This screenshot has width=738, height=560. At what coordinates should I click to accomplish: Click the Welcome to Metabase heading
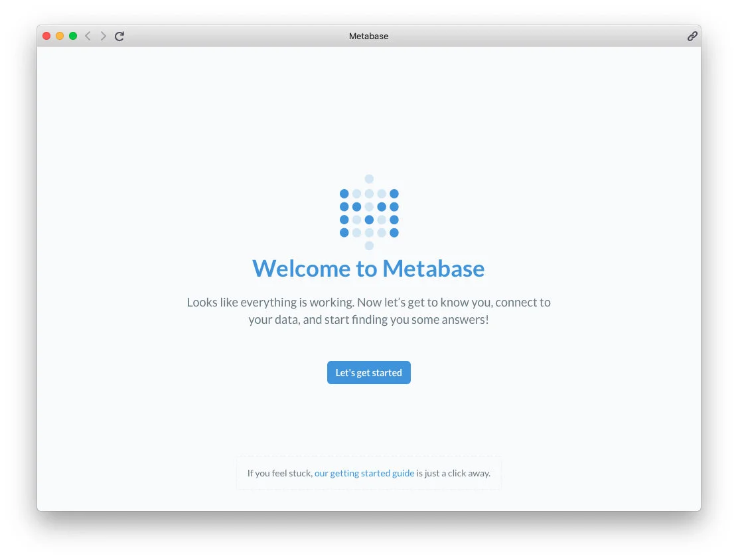pos(368,269)
